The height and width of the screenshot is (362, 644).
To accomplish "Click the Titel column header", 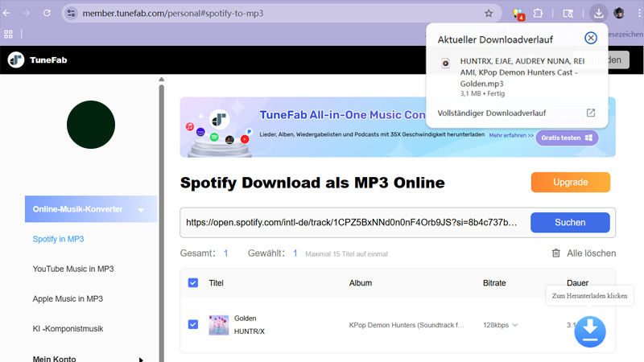I will [x=216, y=283].
